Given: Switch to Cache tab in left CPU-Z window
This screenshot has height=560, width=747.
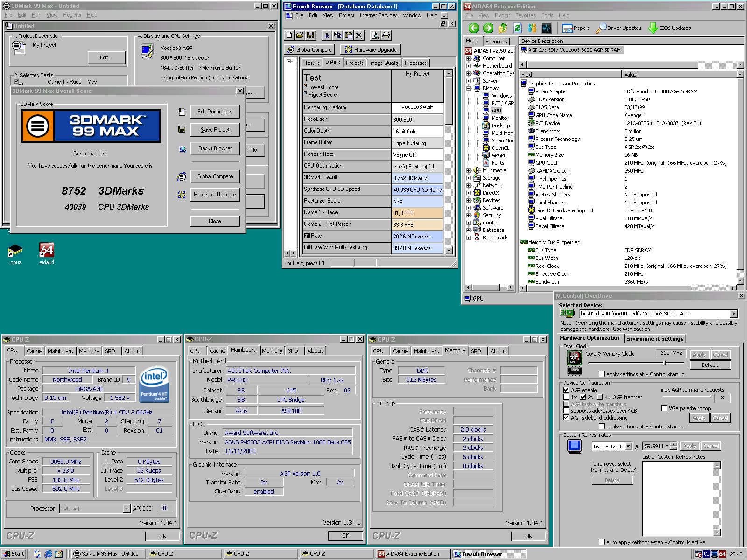Looking at the screenshot, I should click(35, 351).
